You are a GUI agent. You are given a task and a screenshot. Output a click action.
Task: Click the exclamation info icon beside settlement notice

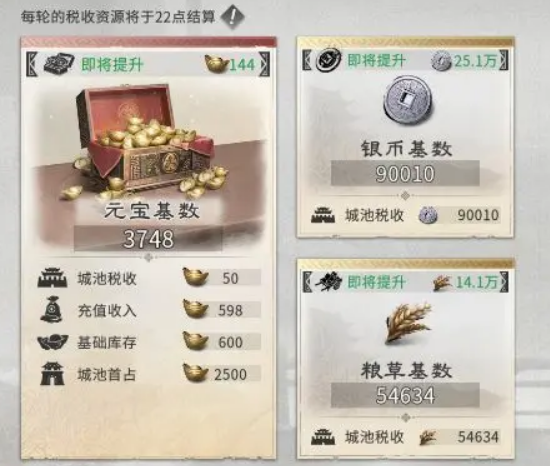232,16
